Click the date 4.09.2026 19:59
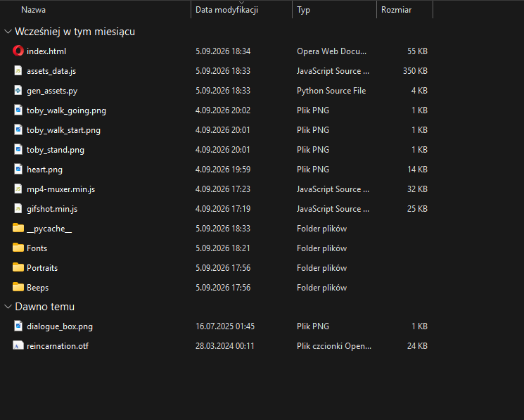Viewport: 524px width, 420px height. coord(223,170)
